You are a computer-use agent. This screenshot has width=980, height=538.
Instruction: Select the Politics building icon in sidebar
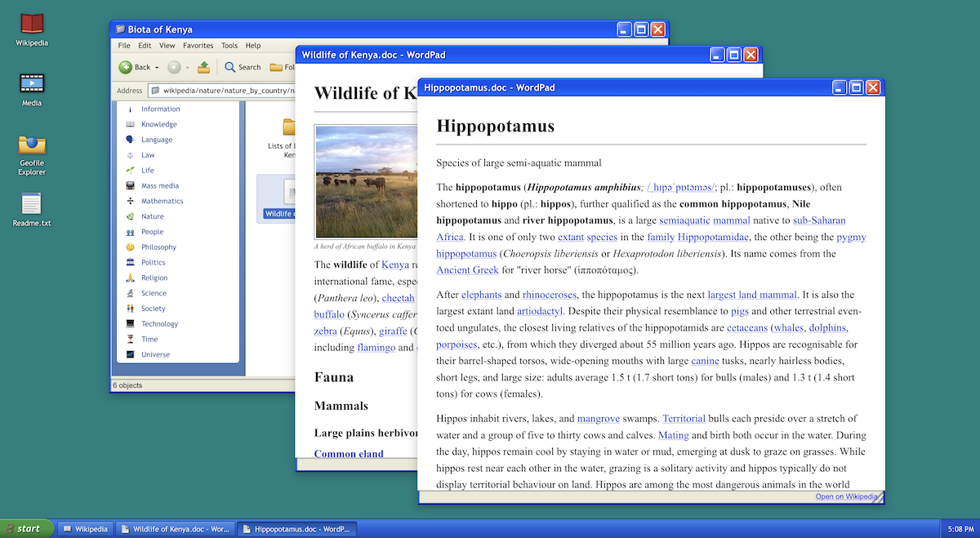[130, 263]
